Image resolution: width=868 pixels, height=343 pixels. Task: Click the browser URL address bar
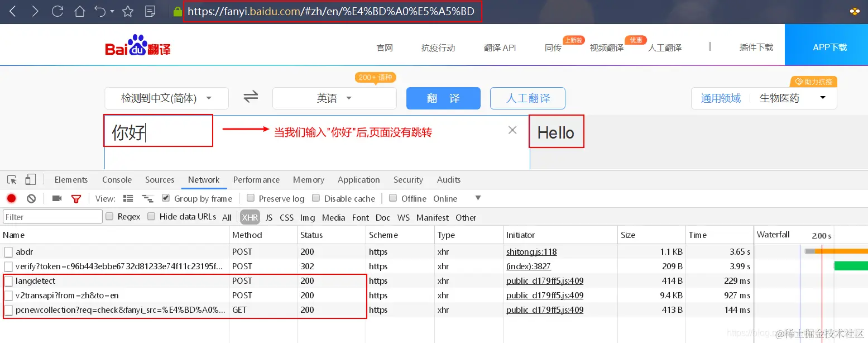tap(332, 11)
